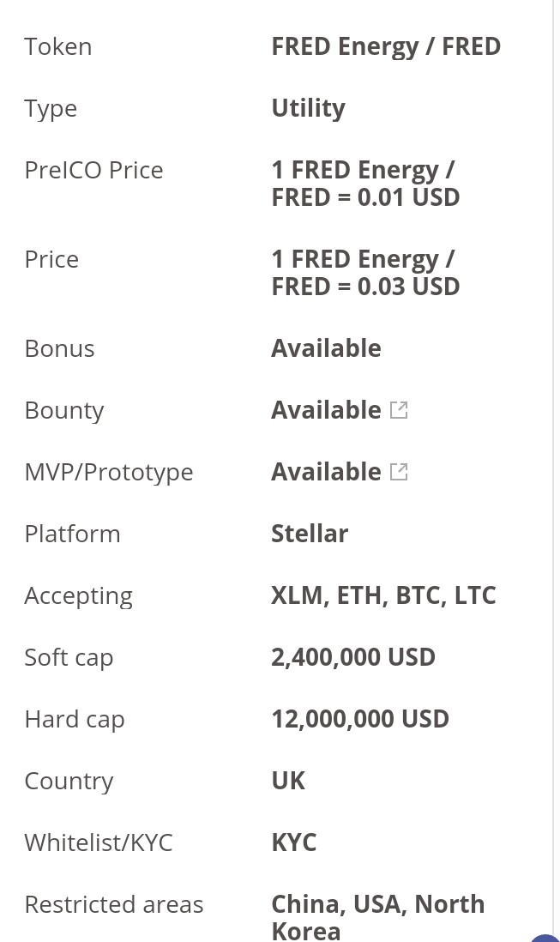Click the Bounty 'Available' link text
This screenshot has height=942, width=560.
click(x=326, y=410)
